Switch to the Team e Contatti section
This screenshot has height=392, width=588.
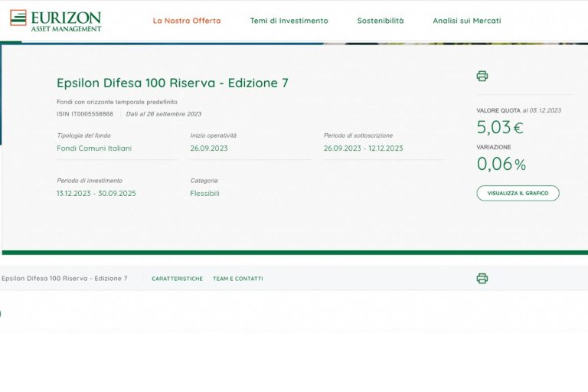[x=238, y=279]
